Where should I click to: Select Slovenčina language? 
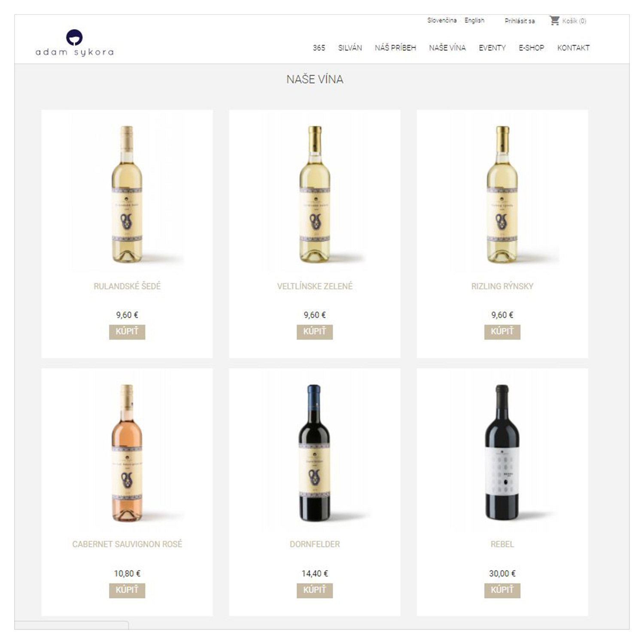click(442, 21)
